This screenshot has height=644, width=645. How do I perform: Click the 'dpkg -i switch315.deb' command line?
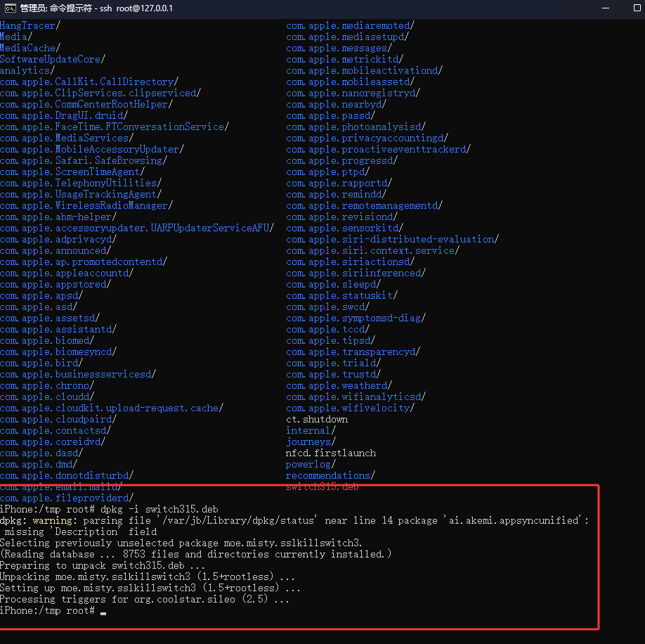pos(159,510)
